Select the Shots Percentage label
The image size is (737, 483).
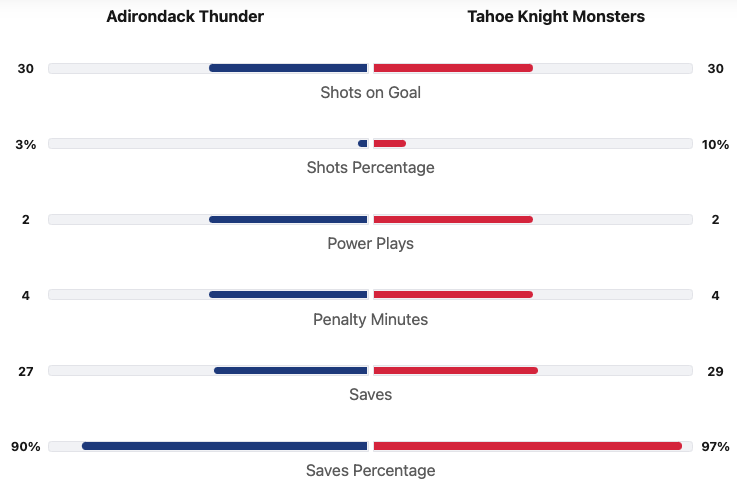click(x=370, y=168)
